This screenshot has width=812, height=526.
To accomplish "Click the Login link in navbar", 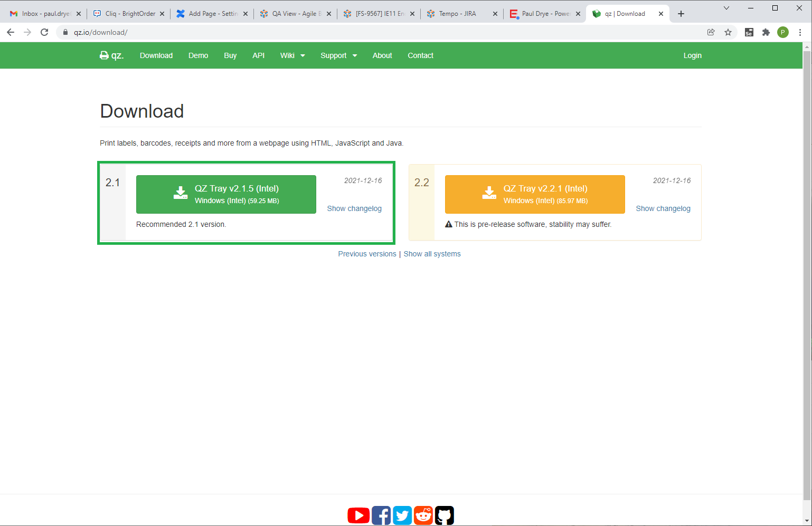I will (x=693, y=55).
